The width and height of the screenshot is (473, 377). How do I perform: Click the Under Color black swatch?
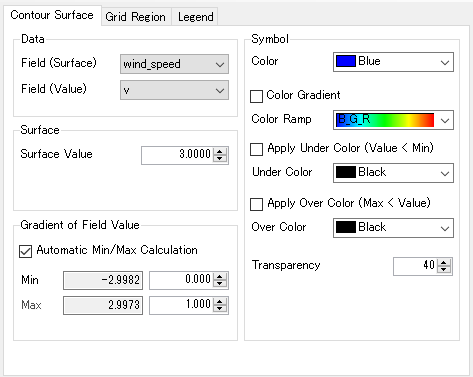pos(346,172)
